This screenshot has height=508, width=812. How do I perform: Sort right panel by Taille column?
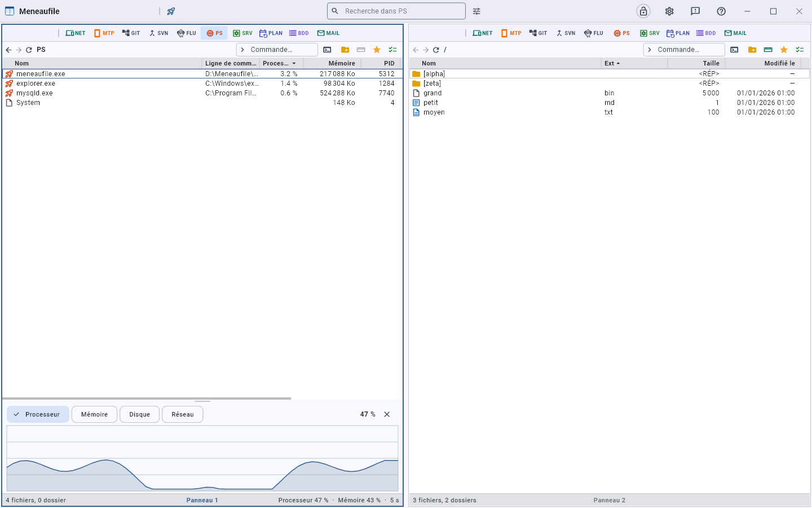(x=696, y=63)
